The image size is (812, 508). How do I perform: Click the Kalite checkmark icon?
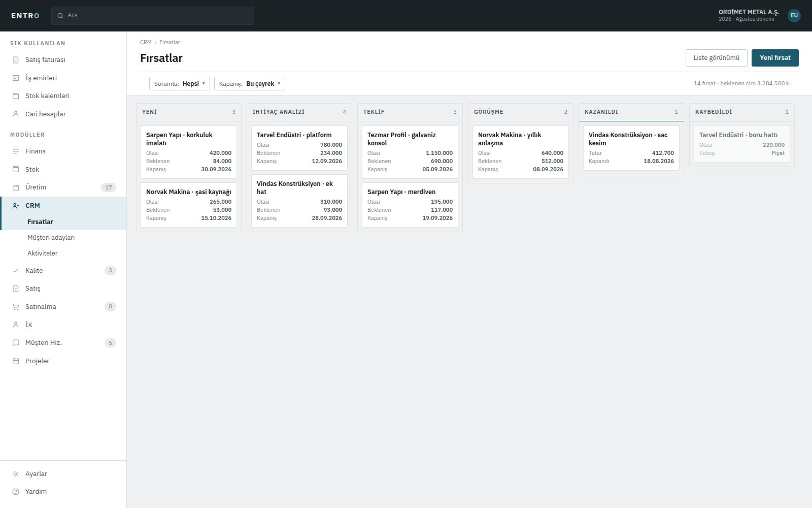[x=16, y=271]
